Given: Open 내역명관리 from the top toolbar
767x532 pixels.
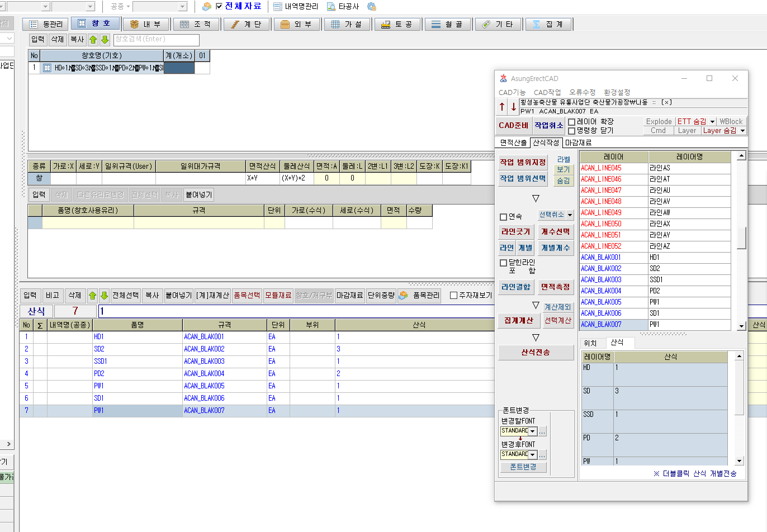Looking at the screenshot, I should coord(295,7).
